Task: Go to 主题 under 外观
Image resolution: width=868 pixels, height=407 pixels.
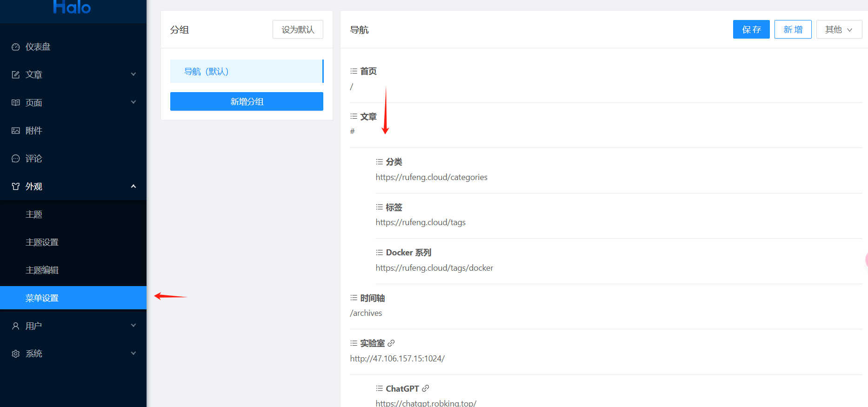Action: tap(73, 214)
